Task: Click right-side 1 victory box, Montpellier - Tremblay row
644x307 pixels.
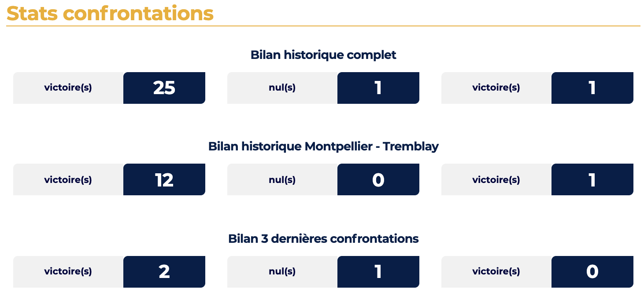Action: click(x=592, y=179)
